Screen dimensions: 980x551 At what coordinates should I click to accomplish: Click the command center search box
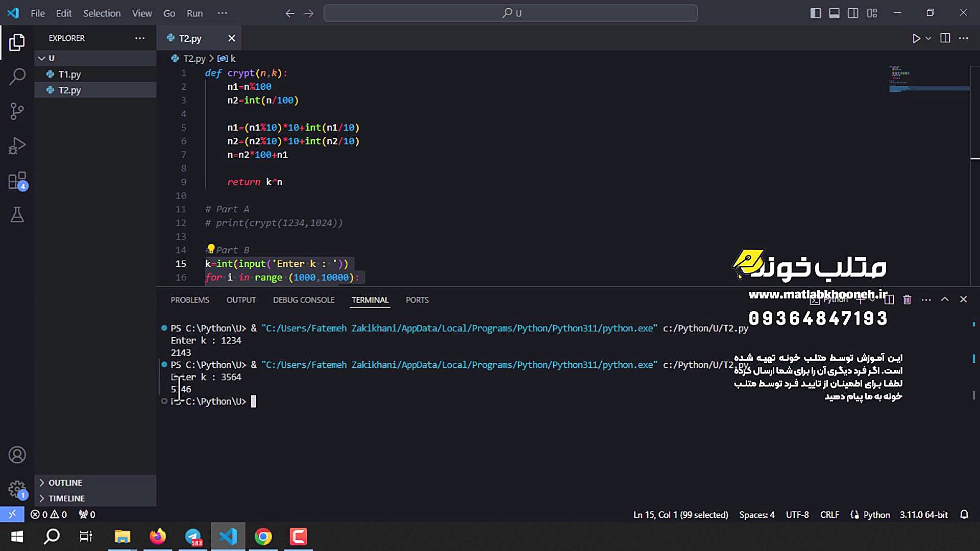[x=510, y=13]
